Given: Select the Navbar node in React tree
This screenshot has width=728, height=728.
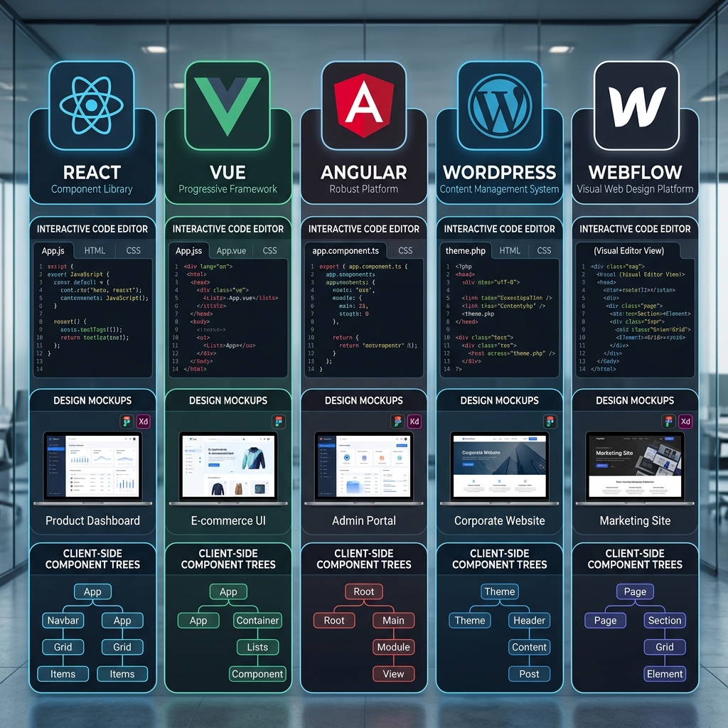Looking at the screenshot, I should (x=63, y=620).
